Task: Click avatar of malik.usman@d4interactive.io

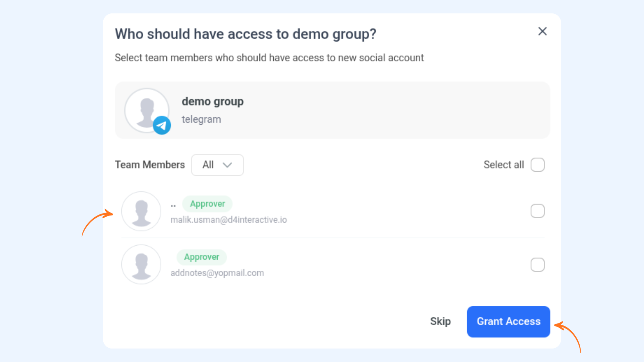Action: (x=141, y=211)
